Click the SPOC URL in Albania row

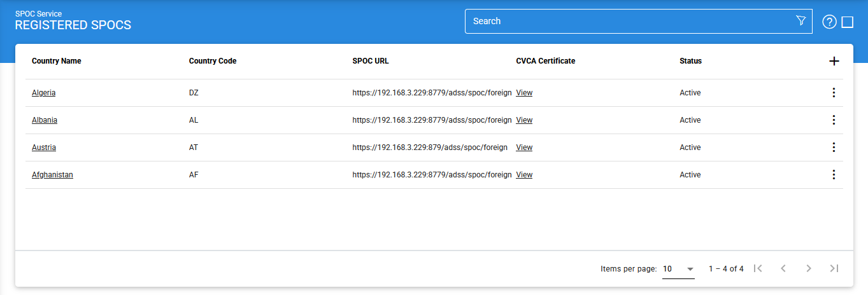pos(432,120)
